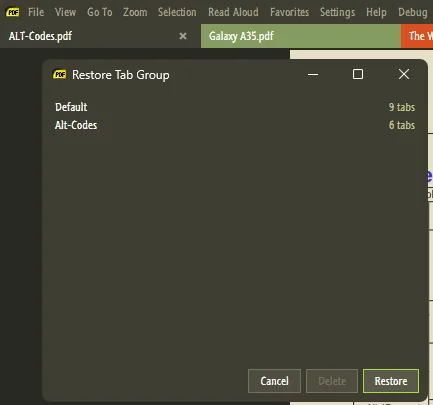Select the Default tab group entry

point(235,107)
